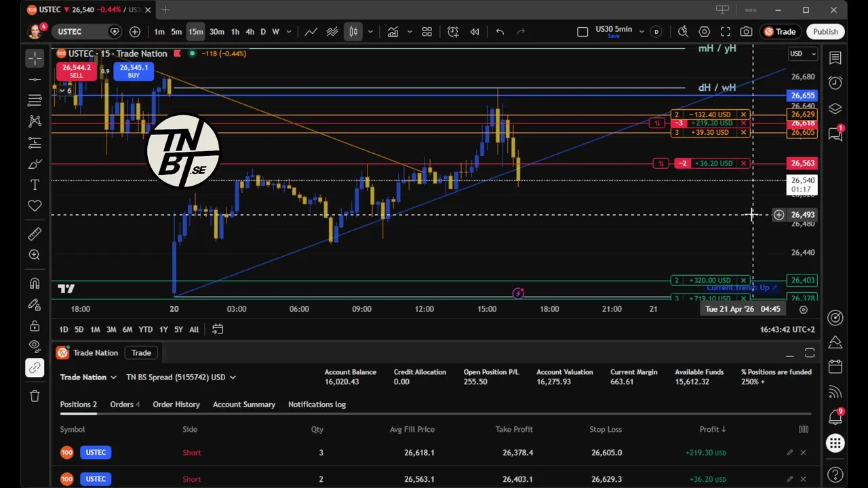Undo the last chart action
This screenshot has width=868, height=488.
(x=500, y=32)
